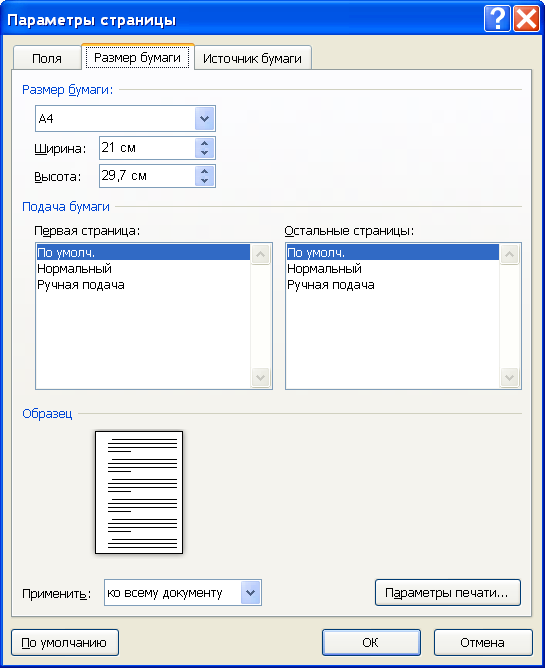Viewport: 545px width, 668px height.
Task: Confirm with the ОК button
Action: (371, 642)
